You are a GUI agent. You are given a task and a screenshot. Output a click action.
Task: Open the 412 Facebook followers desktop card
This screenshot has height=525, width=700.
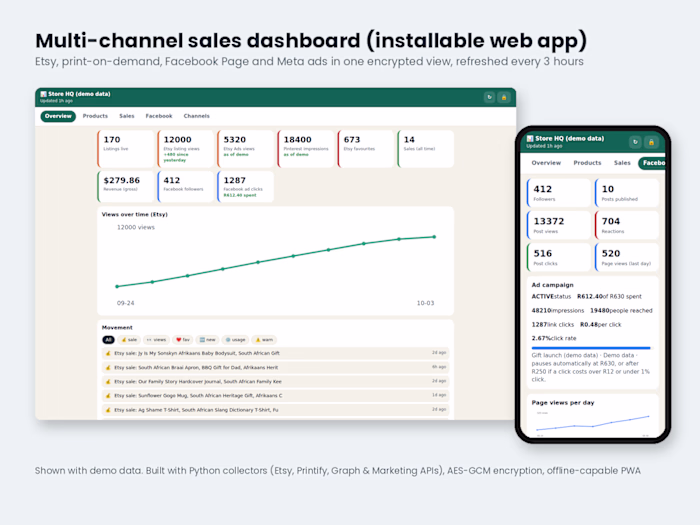pyautogui.click(x=185, y=187)
